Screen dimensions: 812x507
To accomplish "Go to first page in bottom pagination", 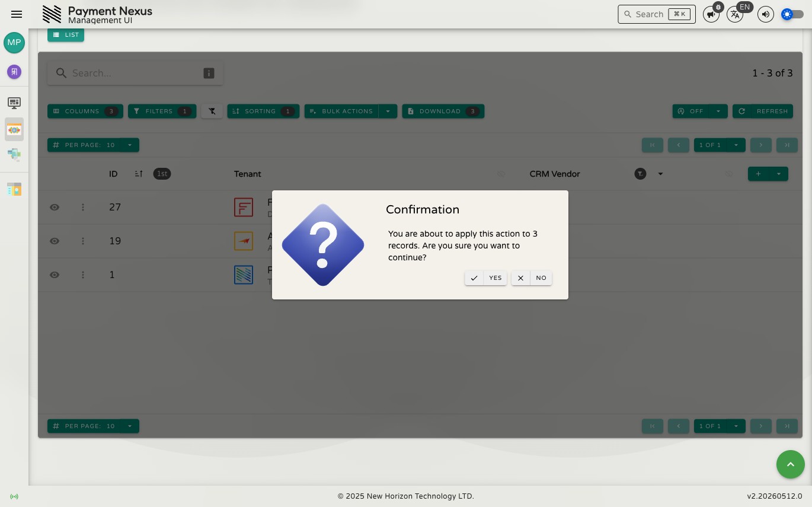I will pos(653,426).
